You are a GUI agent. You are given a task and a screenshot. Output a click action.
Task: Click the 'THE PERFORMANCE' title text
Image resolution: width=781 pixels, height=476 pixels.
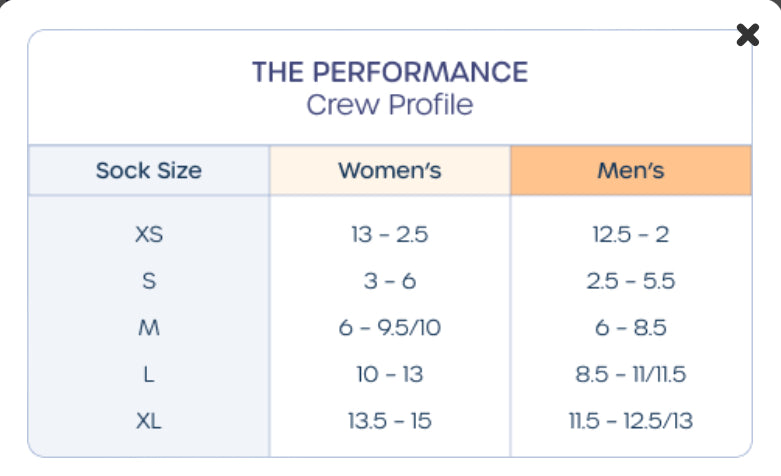click(389, 72)
